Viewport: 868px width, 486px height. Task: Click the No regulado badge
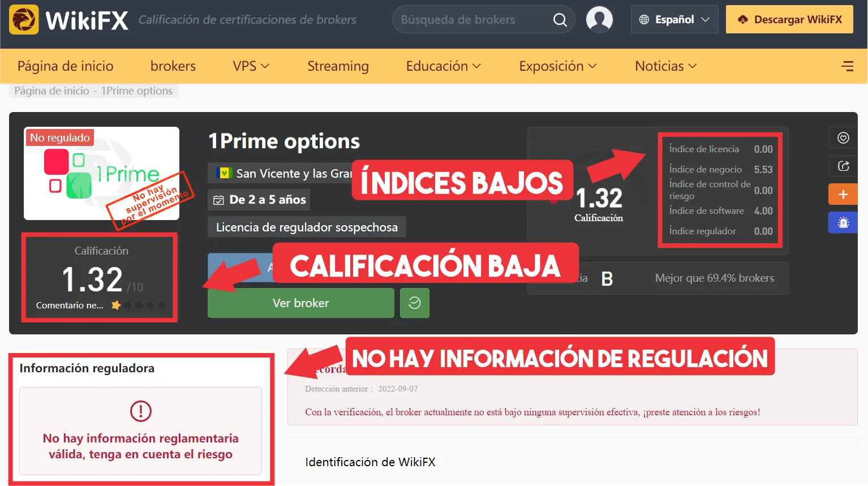(x=59, y=137)
